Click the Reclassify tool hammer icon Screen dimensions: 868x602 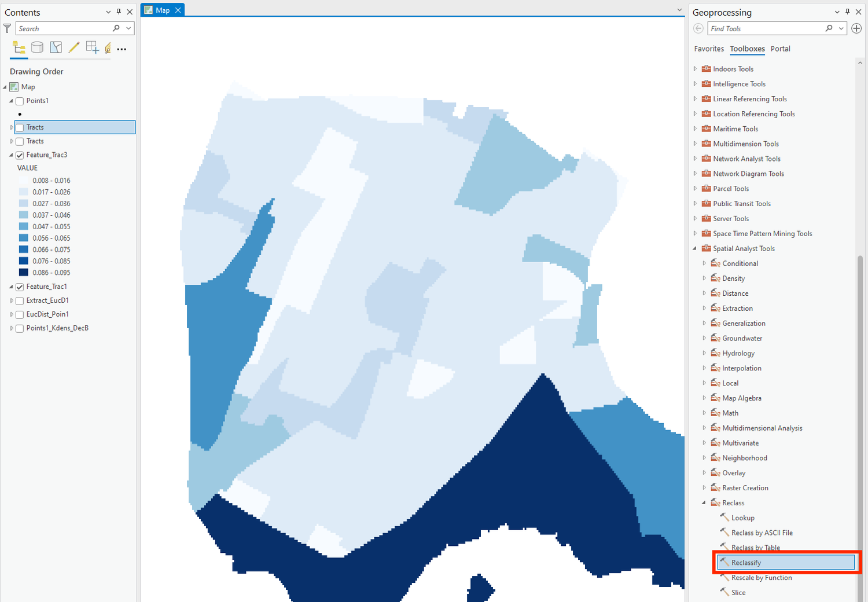pyautogui.click(x=724, y=562)
